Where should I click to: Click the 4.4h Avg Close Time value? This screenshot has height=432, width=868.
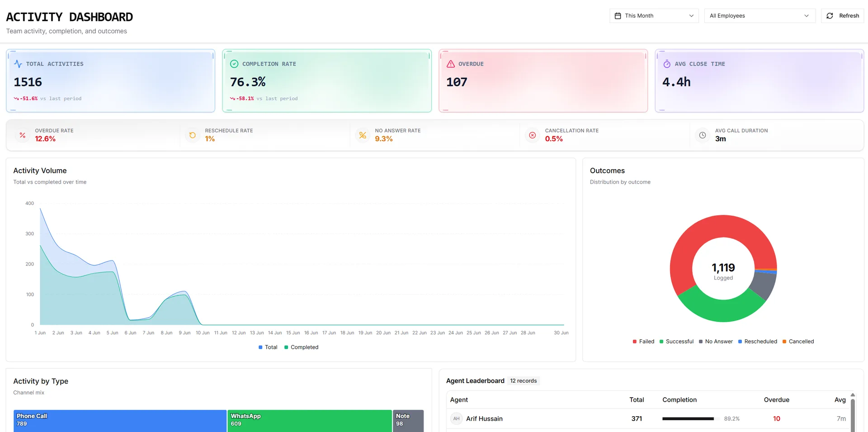point(676,82)
